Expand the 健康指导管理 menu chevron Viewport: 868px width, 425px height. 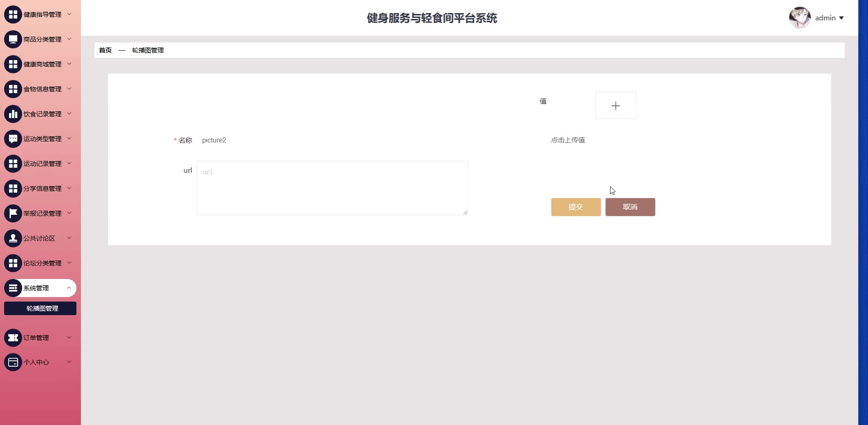(69, 14)
